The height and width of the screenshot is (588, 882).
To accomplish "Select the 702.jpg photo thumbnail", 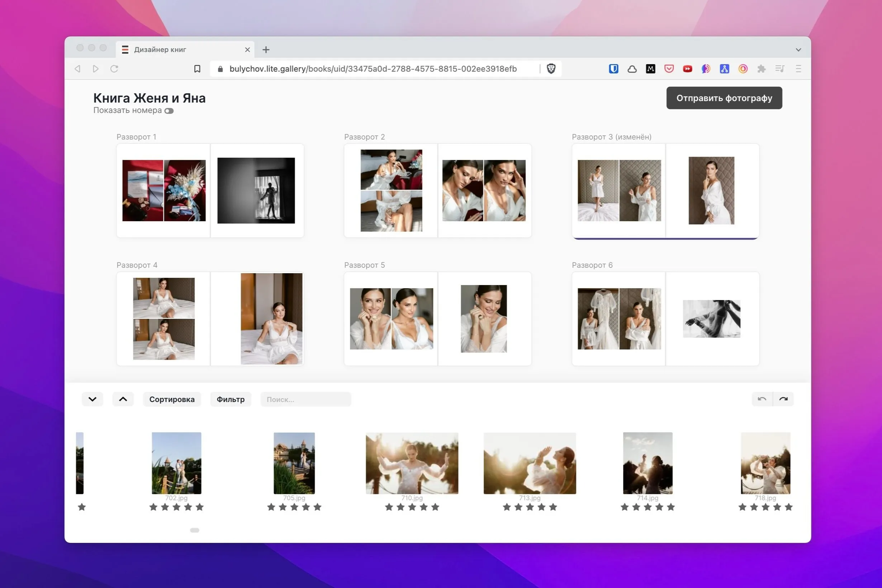I will pos(176,463).
